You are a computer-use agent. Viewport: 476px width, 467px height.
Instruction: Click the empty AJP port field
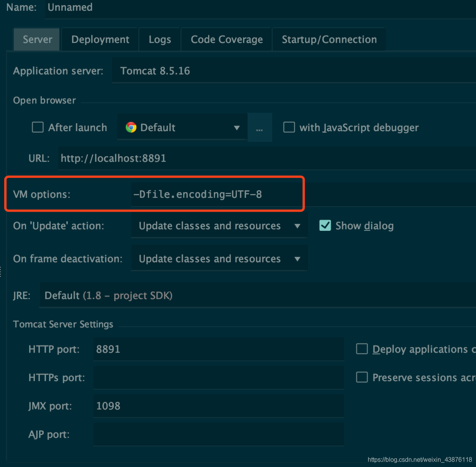(x=219, y=434)
